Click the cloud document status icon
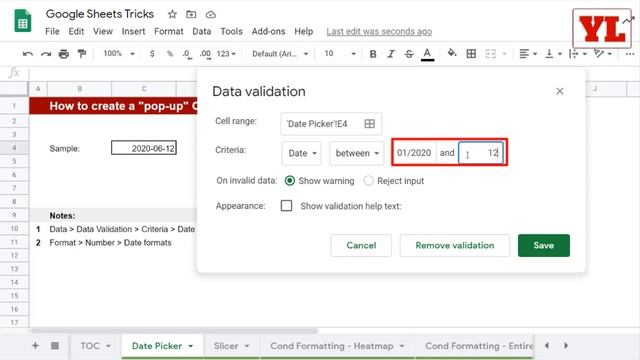 point(211,15)
